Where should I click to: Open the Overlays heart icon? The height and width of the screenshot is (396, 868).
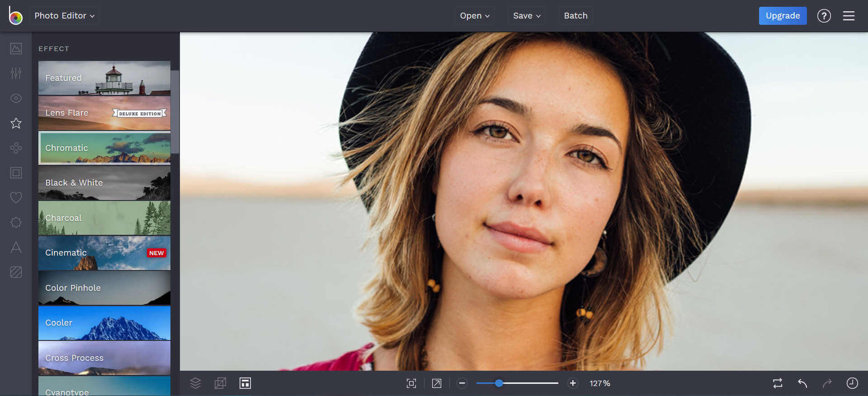tap(16, 197)
